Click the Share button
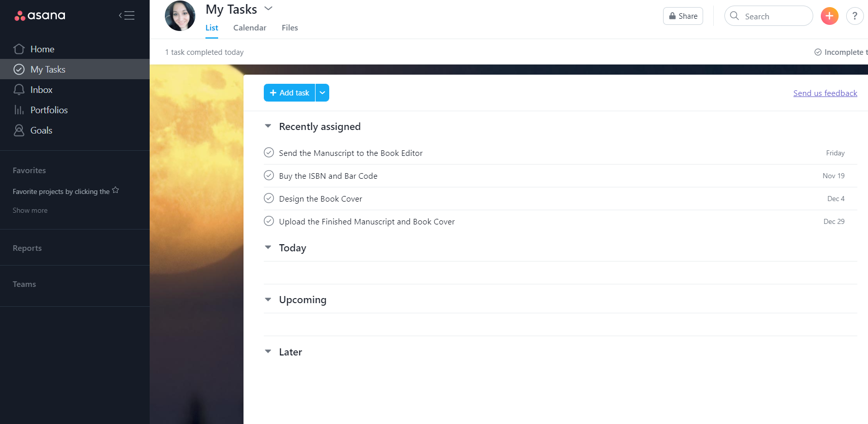 683,16
